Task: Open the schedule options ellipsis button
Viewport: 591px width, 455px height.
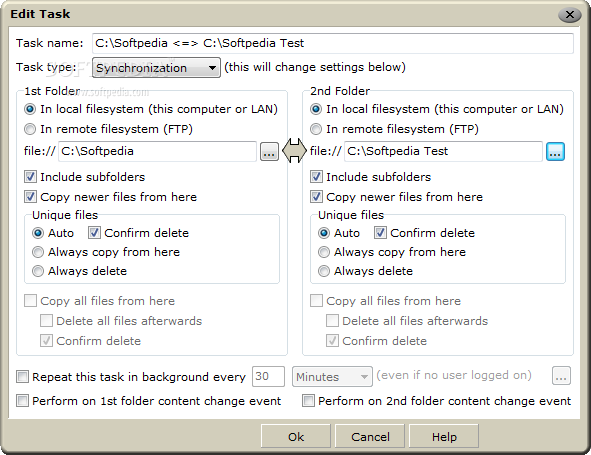Action: click(561, 376)
